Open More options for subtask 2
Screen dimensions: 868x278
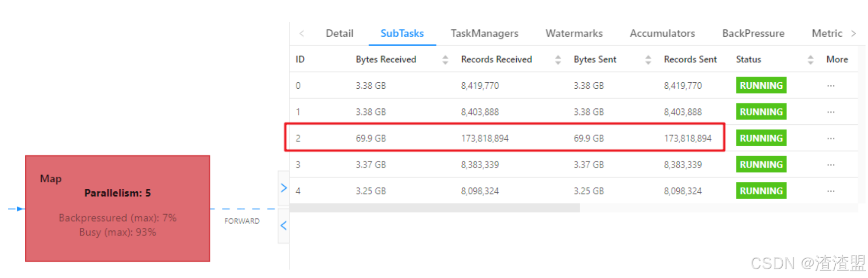tap(830, 138)
